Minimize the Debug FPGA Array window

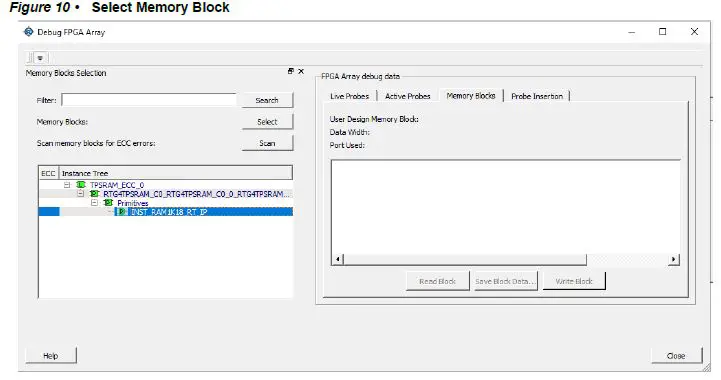click(632, 32)
